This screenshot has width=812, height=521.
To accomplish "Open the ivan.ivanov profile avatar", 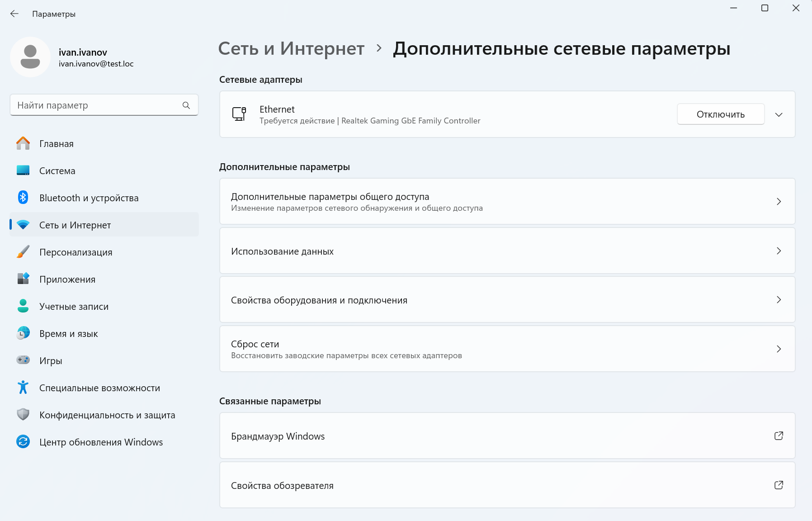I will pyautogui.click(x=30, y=57).
